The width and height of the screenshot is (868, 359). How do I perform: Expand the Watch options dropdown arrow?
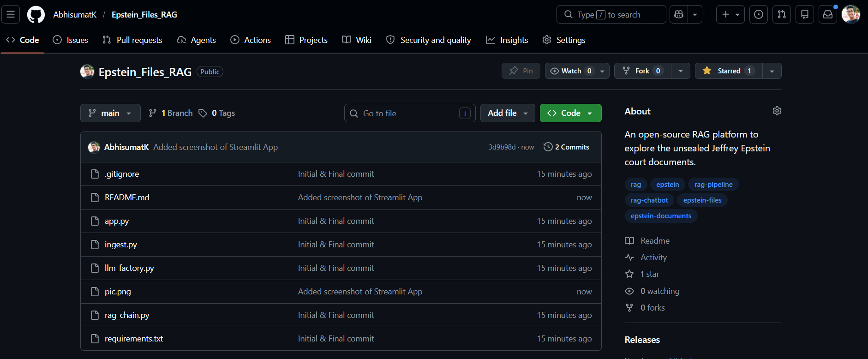click(602, 71)
